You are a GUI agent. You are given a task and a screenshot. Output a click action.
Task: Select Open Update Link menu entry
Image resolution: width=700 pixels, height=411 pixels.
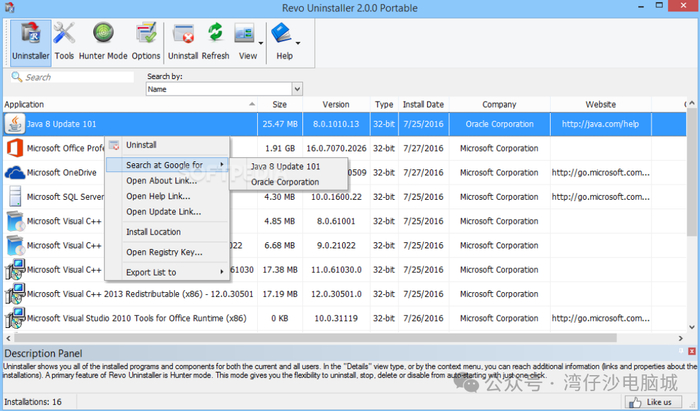(167, 212)
